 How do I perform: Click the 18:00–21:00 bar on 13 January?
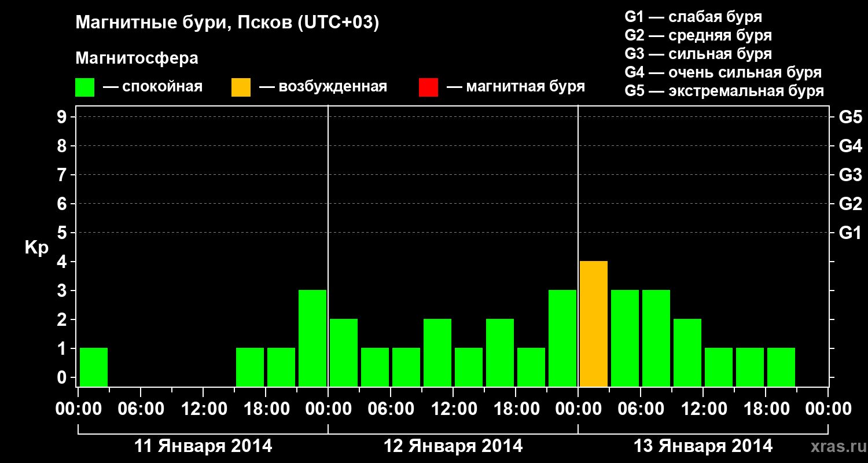[781, 367]
